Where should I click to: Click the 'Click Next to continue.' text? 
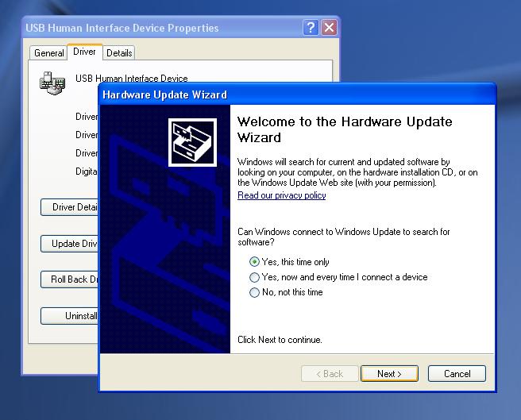point(280,340)
